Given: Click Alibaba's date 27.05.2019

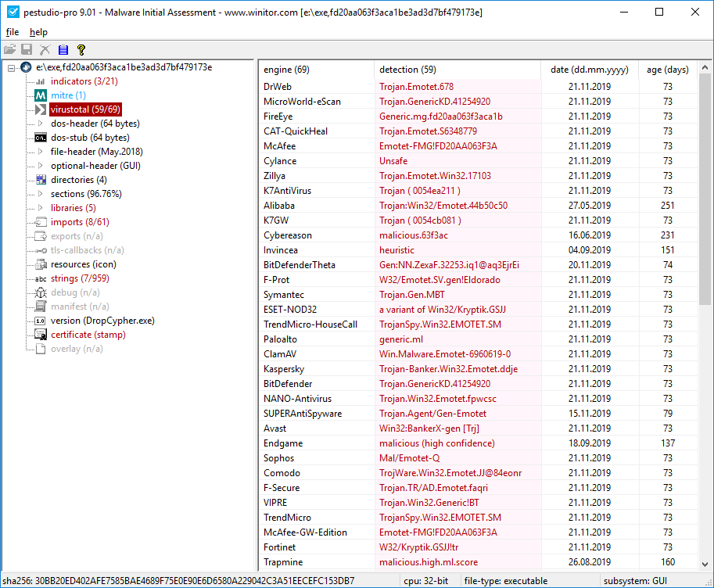Looking at the screenshot, I should tap(590, 206).
